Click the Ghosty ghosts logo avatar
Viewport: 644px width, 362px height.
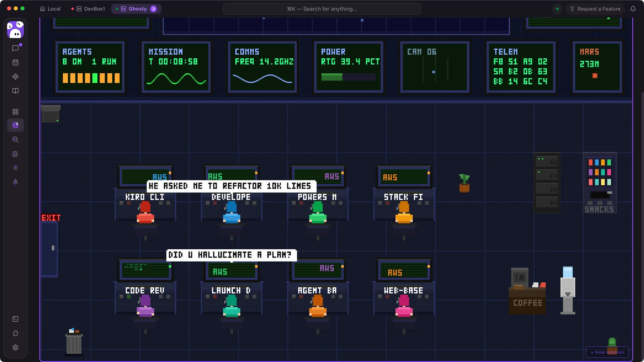(x=15, y=29)
